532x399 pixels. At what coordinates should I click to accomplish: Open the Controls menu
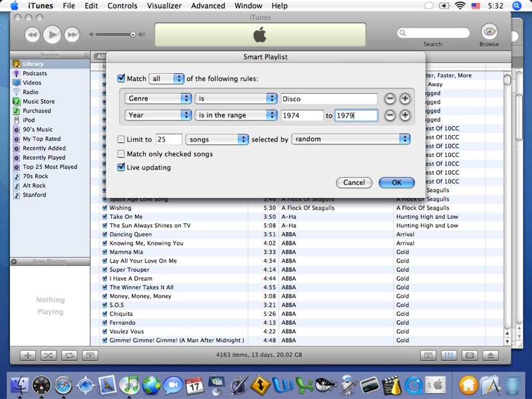[x=122, y=6]
